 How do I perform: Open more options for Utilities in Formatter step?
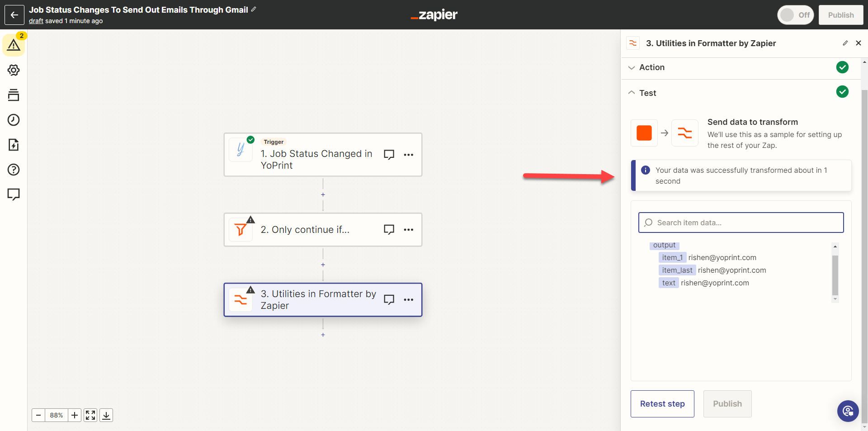(409, 300)
